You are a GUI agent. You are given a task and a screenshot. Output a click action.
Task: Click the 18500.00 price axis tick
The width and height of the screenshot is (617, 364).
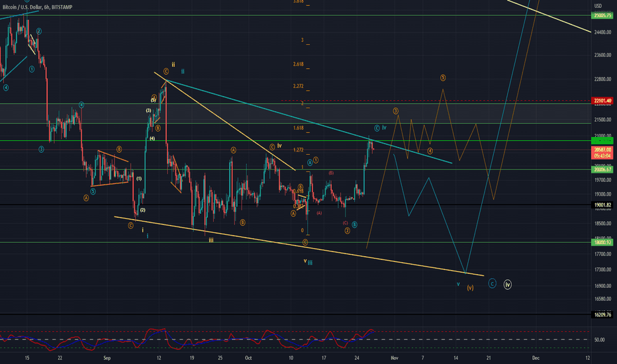point(602,224)
